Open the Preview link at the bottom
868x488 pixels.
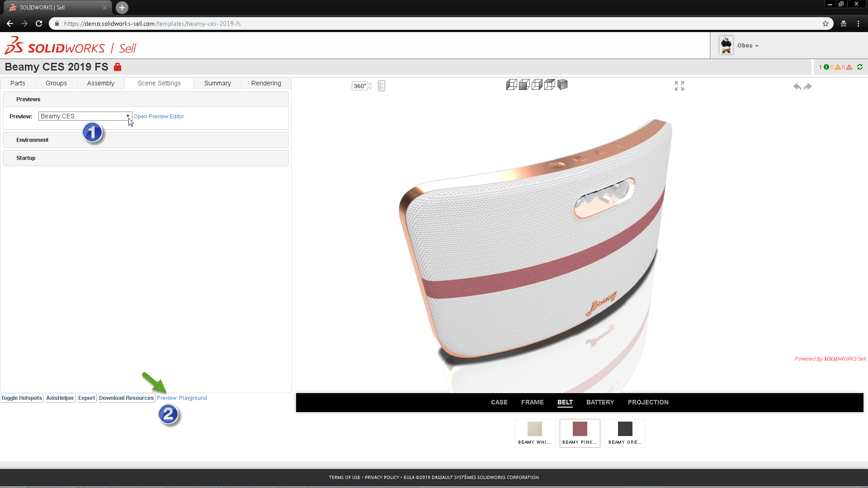166,398
